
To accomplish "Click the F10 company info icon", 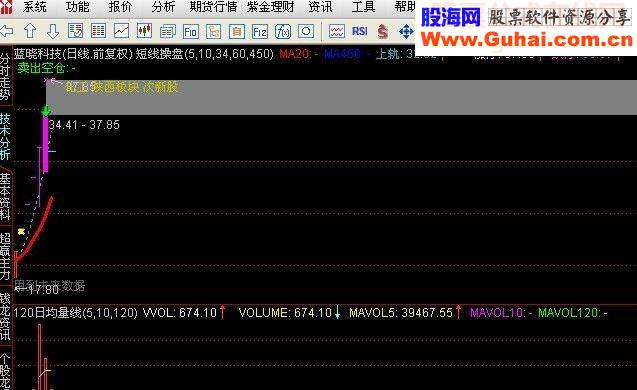I will coord(191,31).
